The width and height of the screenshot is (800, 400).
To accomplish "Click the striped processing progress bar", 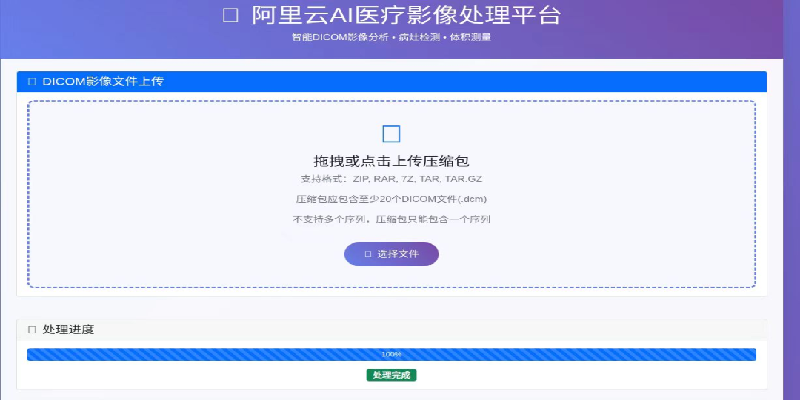I will pos(200,354).
